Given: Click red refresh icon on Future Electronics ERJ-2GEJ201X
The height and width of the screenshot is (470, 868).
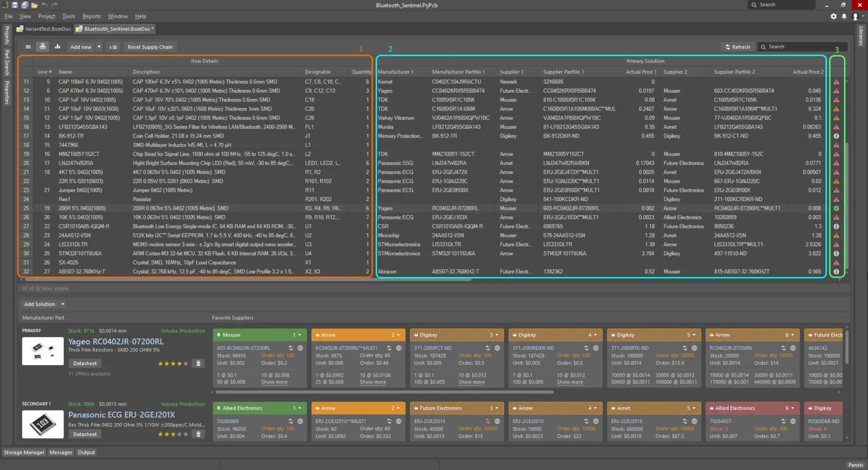Looking at the screenshot, I should click(x=488, y=421).
